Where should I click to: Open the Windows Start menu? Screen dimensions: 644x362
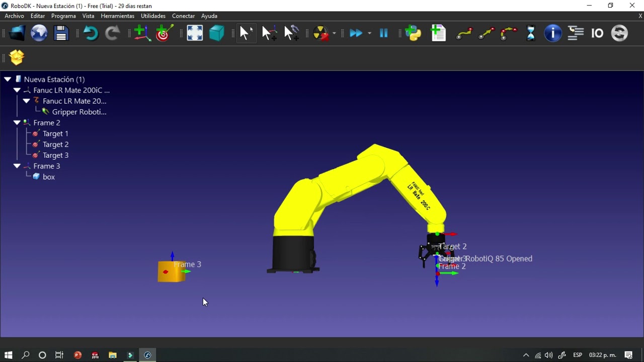click(x=8, y=355)
